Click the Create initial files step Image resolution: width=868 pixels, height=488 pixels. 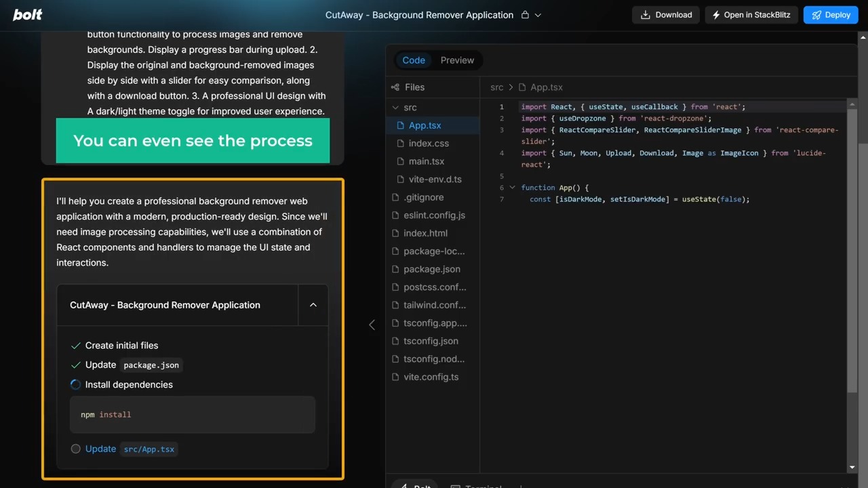coord(121,346)
